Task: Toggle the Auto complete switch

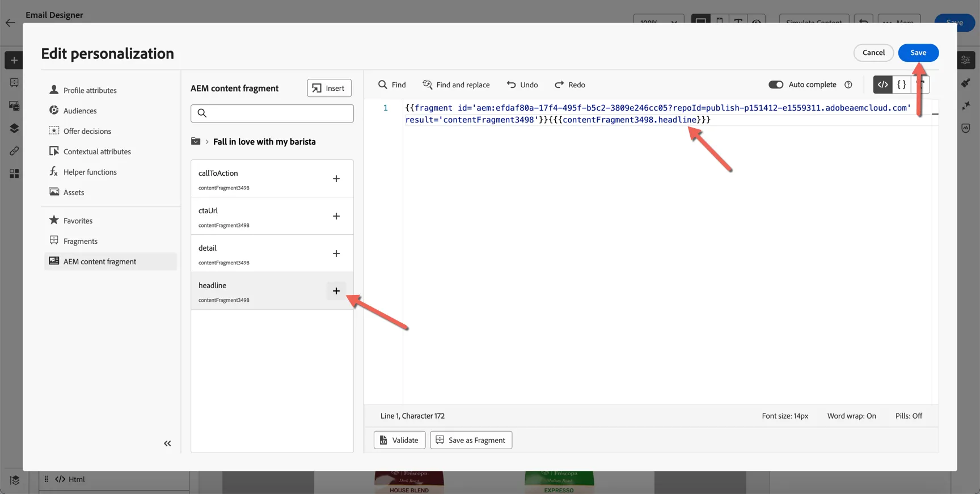Action: (776, 85)
